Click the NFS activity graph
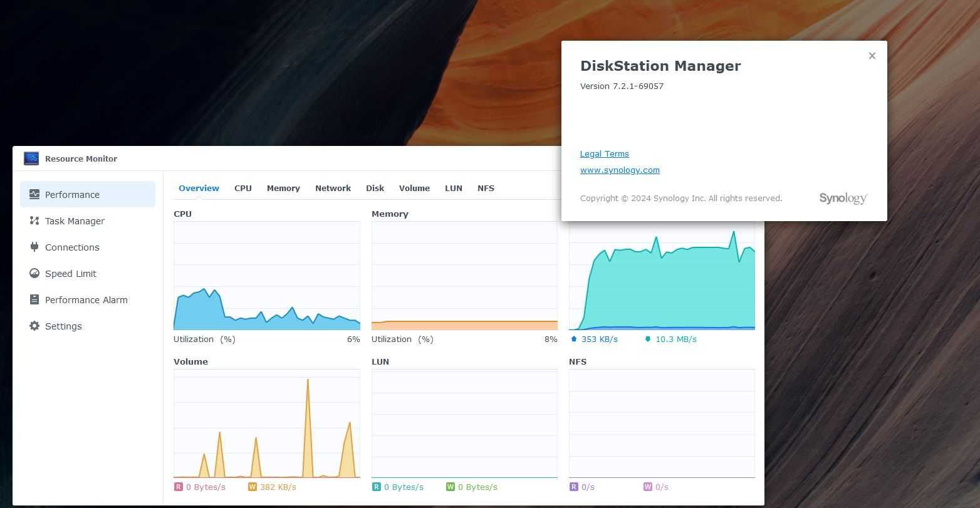The width and height of the screenshot is (980, 508). click(x=662, y=423)
